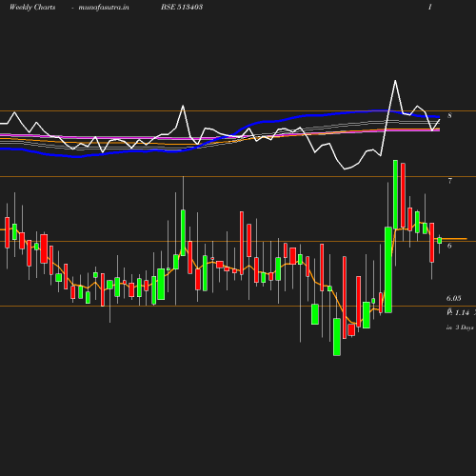The width and height of the screenshot is (476, 476).
Task: Click the '6.05' current price value
Action: point(454,298)
